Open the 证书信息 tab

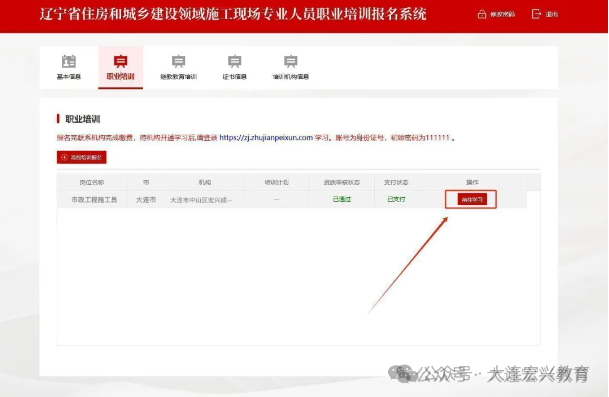pyautogui.click(x=235, y=68)
